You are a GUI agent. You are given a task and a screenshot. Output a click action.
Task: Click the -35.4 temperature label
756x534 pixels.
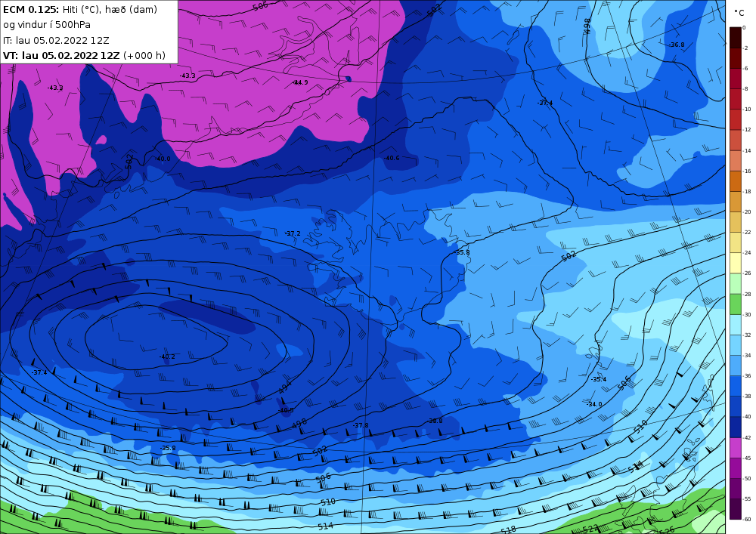point(599,379)
